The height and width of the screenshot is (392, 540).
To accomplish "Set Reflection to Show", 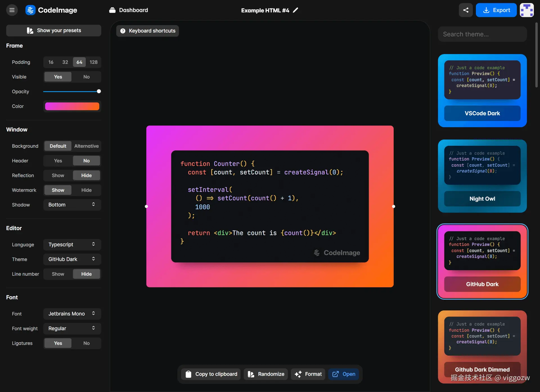I will click(x=58, y=175).
